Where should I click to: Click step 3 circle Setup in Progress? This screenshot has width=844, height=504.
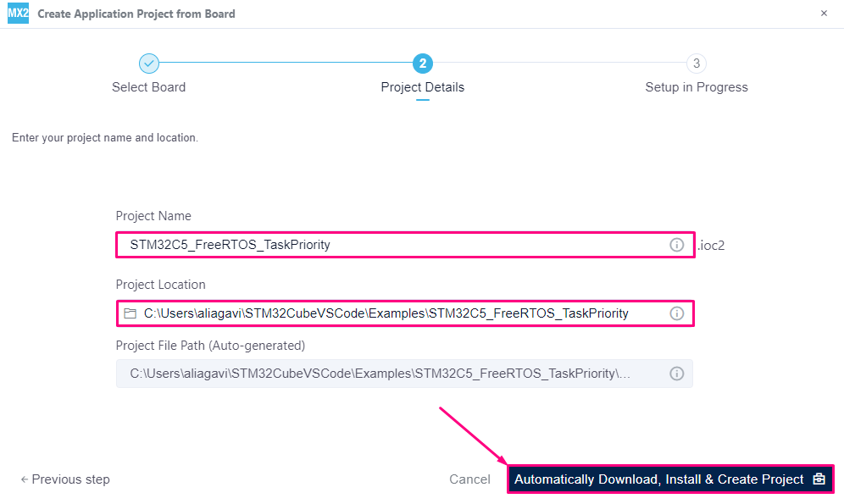(x=697, y=64)
